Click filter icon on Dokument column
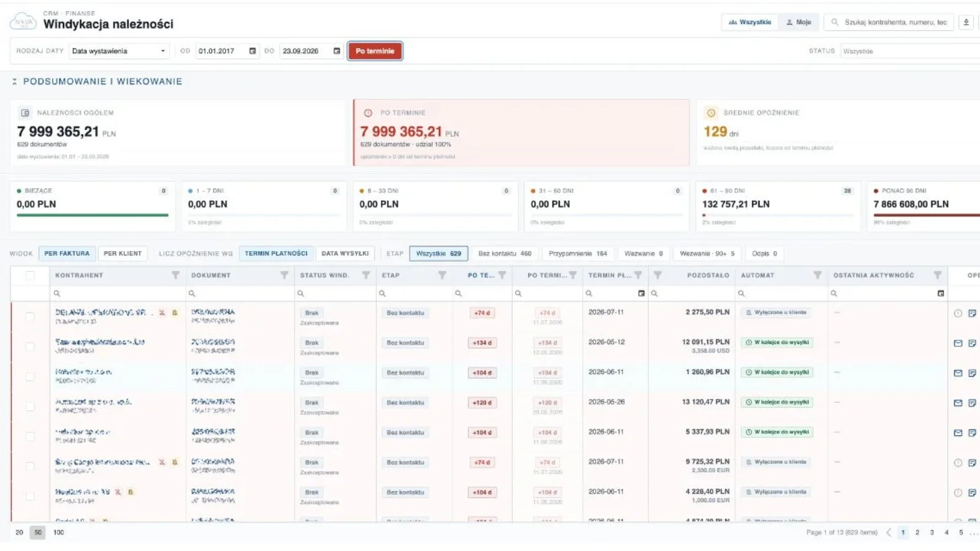 (x=284, y=275)
